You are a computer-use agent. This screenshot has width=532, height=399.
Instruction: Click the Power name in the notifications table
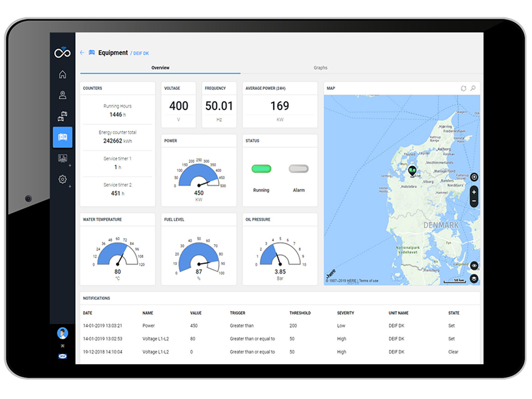(x=148, y=326)
